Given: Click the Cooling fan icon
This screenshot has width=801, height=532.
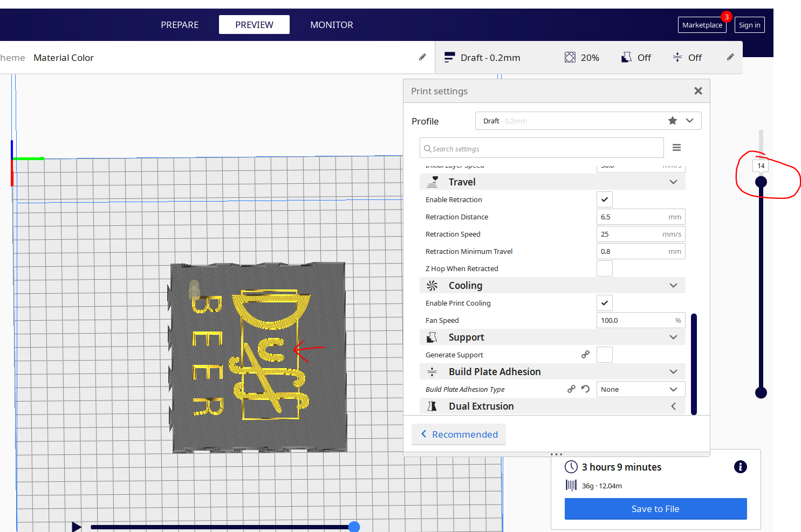Looking at the screenshot, I should (x=432, y=286).
